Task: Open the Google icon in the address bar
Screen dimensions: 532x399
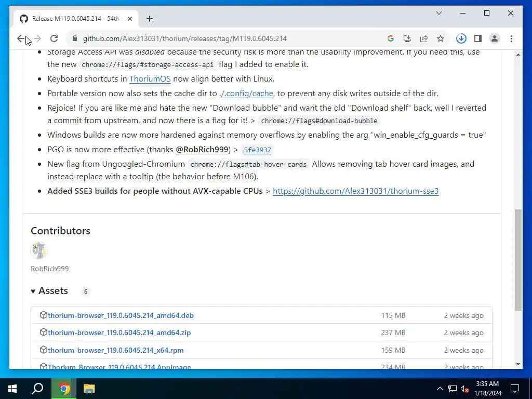Action: (x=391, y=38)
